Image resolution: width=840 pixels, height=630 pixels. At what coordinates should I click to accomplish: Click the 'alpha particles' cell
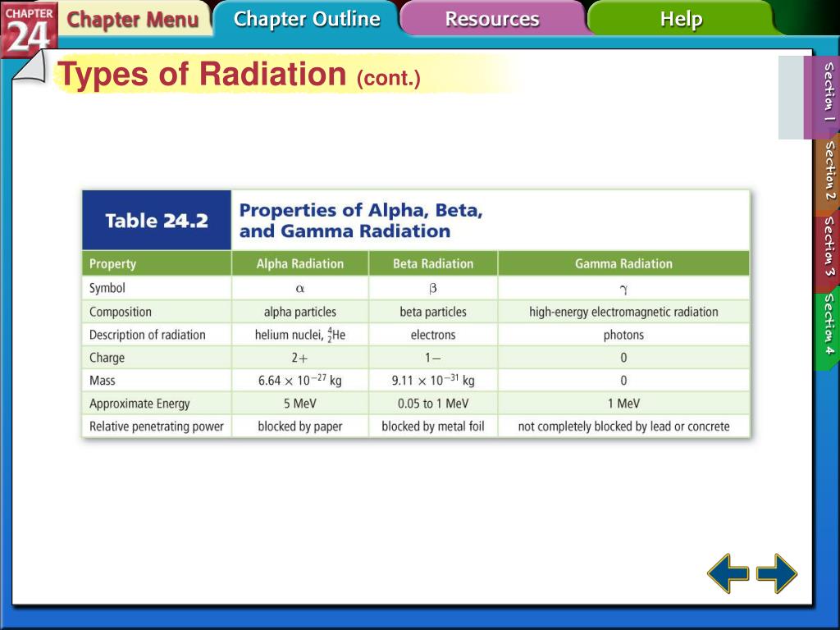click(300, 312)
